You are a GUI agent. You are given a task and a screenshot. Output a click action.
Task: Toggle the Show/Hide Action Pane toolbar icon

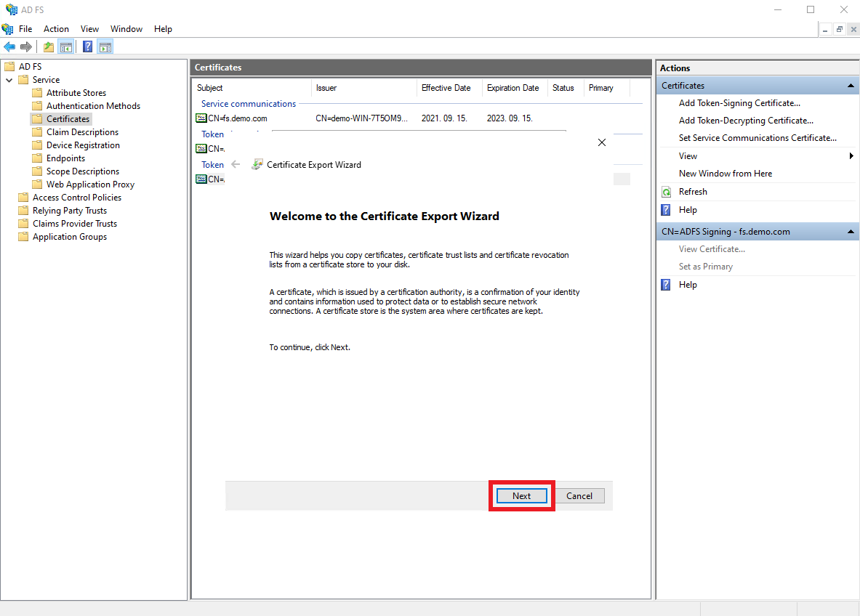105,46
